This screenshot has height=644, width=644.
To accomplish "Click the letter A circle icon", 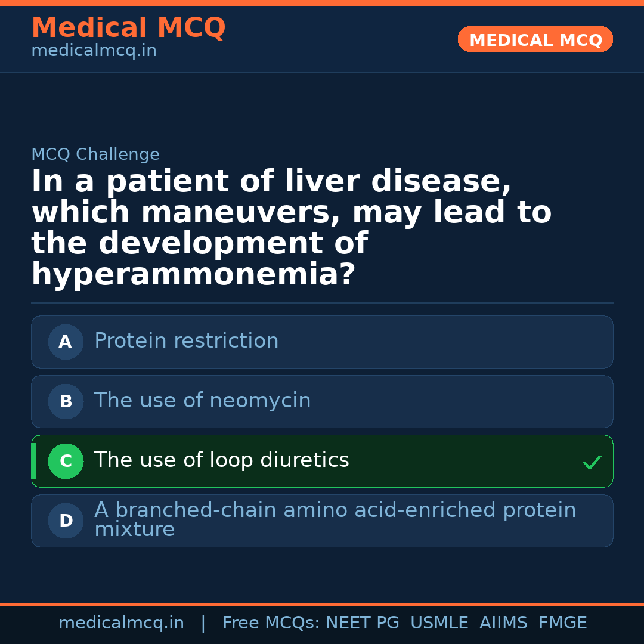I will [66, 342].
